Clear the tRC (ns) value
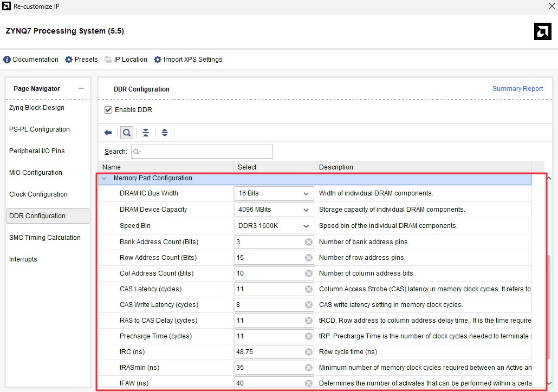Viewport: 558px width, 392px height. [x=309, y=352]
